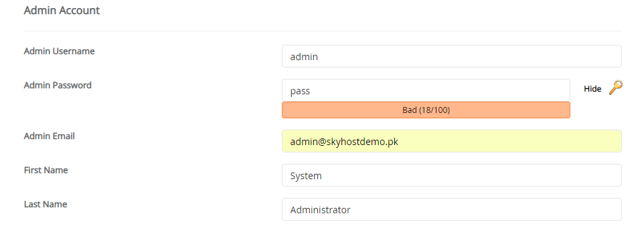Click the First Name label
Viewport: 644px width, 242px height.
click(x=46, y=170)
